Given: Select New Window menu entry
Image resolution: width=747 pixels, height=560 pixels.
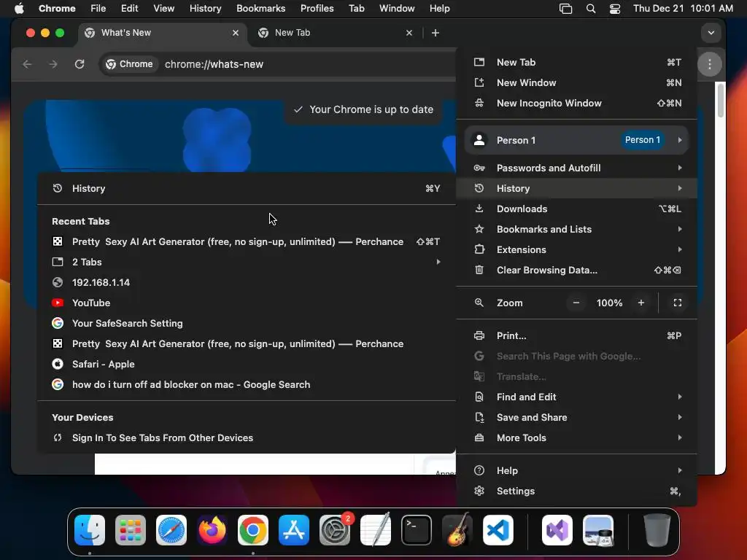Looking at the screenshot, I should [x=577, y=83].
